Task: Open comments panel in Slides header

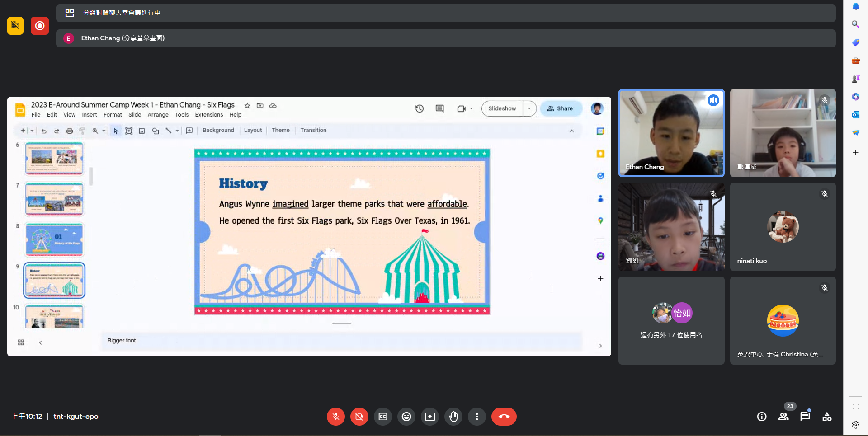Action: [x=439, y=108]
